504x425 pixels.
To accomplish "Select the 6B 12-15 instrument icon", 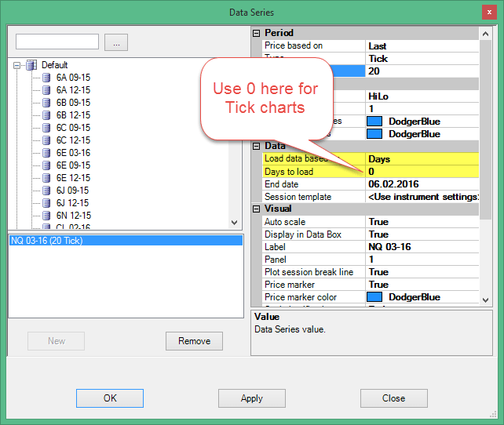I will tap(46, 115).
